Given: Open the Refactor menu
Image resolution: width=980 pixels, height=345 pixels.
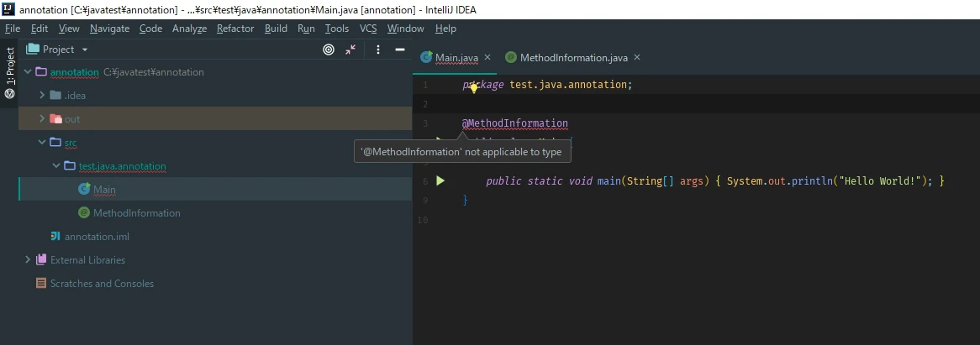Looking at the screenshot, I should [x=235, y=29].
